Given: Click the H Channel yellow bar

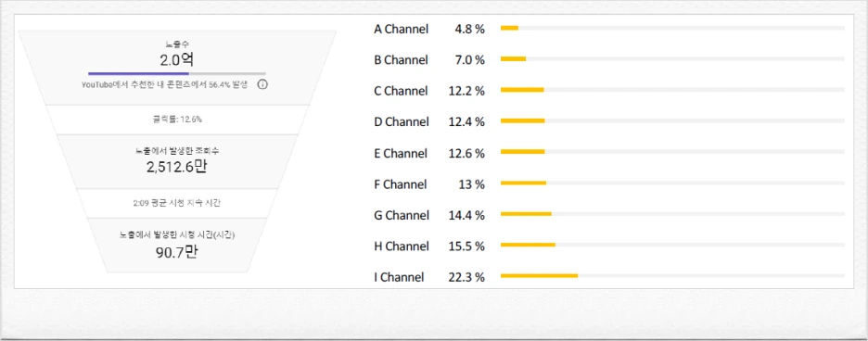Looking at the screenshot, I should click(x=528, y=245).
